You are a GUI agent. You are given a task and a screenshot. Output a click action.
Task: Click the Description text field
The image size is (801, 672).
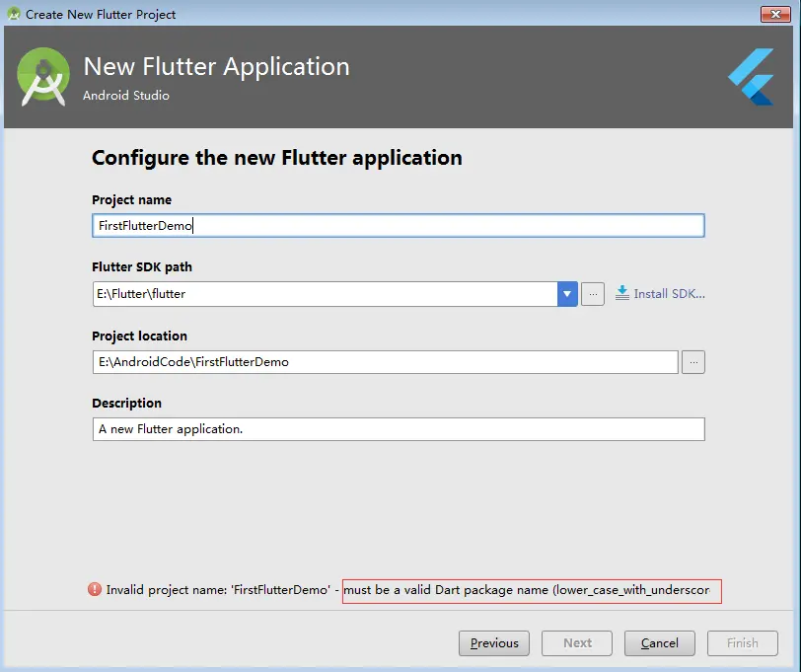tap(399, 429)
